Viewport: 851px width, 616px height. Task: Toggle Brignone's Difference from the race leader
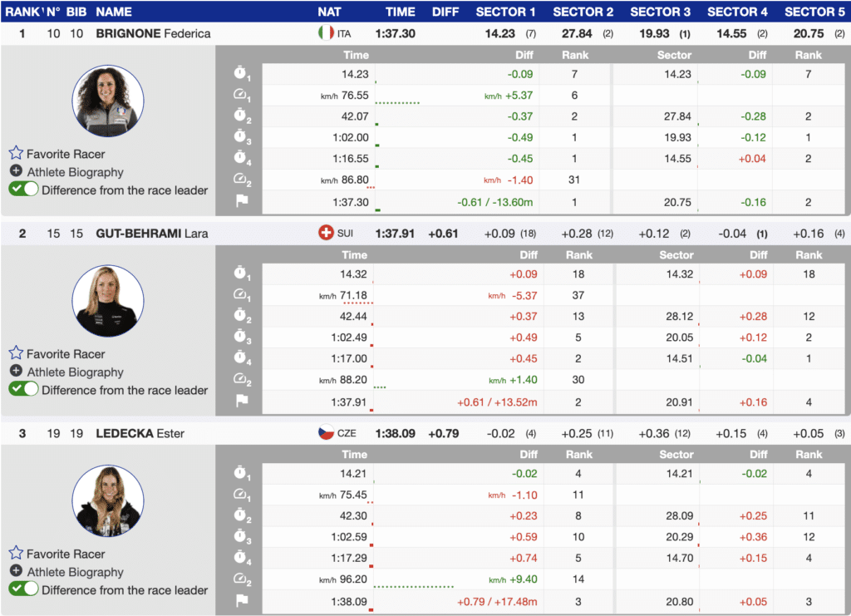tap(23, 190)
